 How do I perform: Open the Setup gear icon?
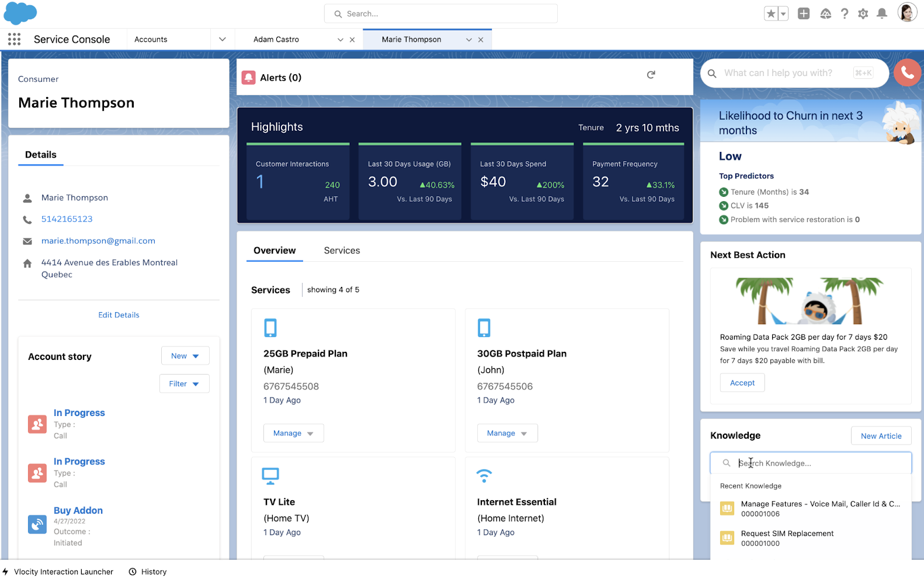[863, 13]
